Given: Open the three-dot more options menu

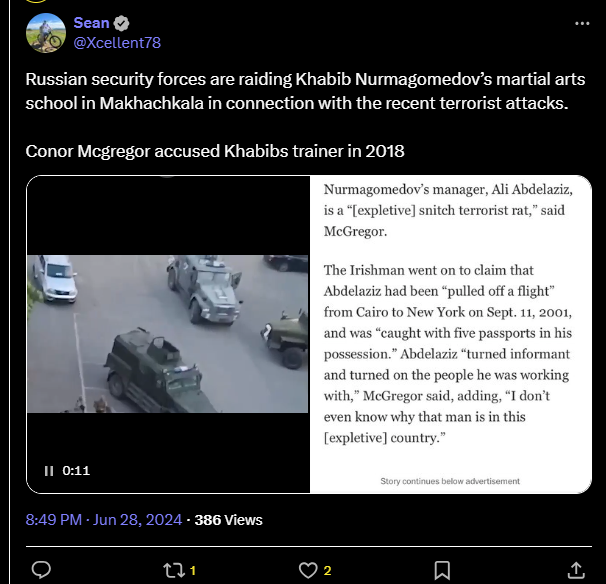Looking at the screenshot, I should click(582, 24).
